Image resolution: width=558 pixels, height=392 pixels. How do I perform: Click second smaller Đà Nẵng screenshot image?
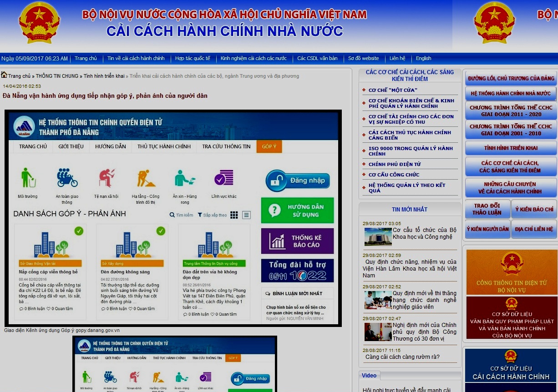coord(175,364)
